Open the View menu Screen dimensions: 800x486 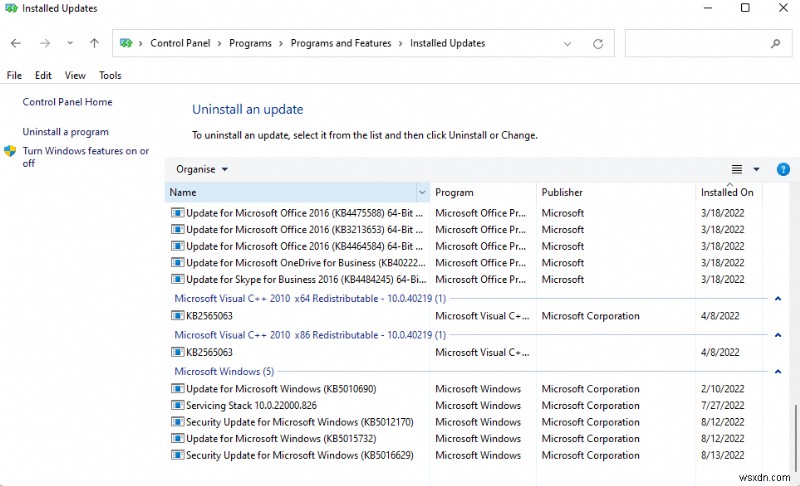pos(75,75)
